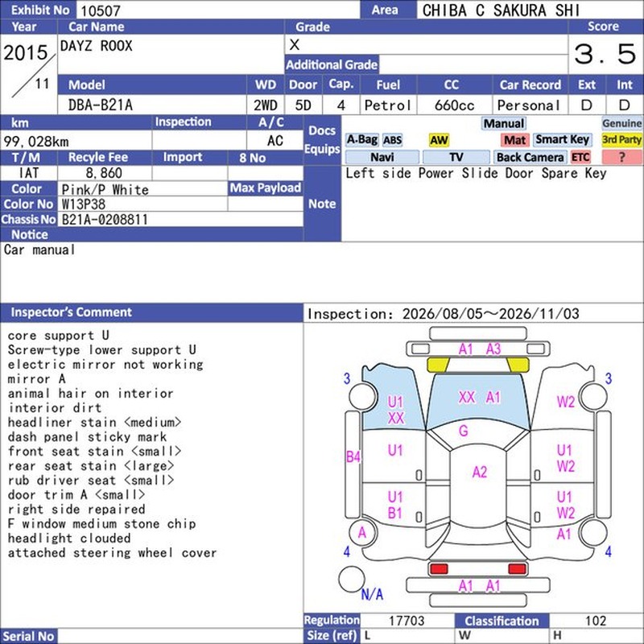Image resolution: width=644 pixels, height=644 pixels.
Task: Select the area CHIBA C SAKURA SHI
Action: click(x=501, y=10)
